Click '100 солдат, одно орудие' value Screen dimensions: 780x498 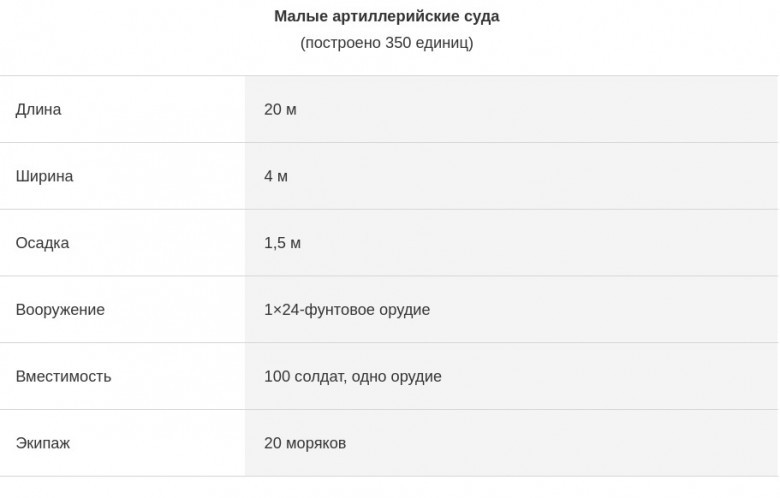(x=352, y=376)
